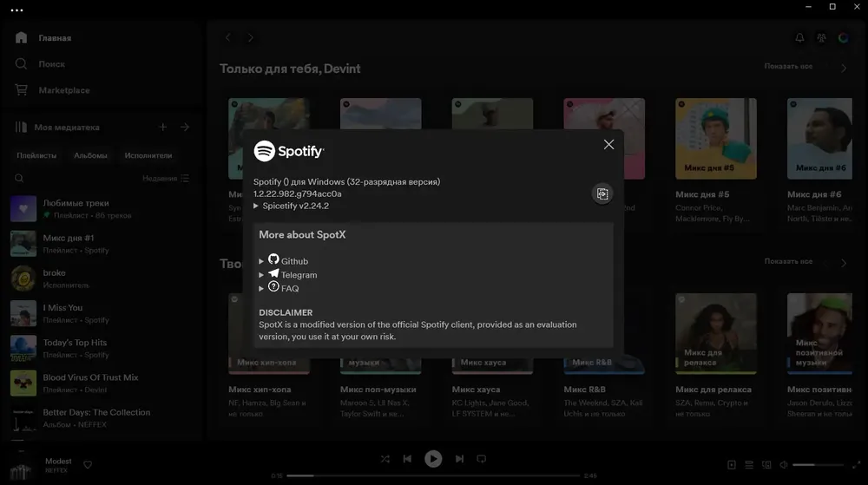
Task: Click plus icon to create playlist
Action: click(x=163, y=128)
